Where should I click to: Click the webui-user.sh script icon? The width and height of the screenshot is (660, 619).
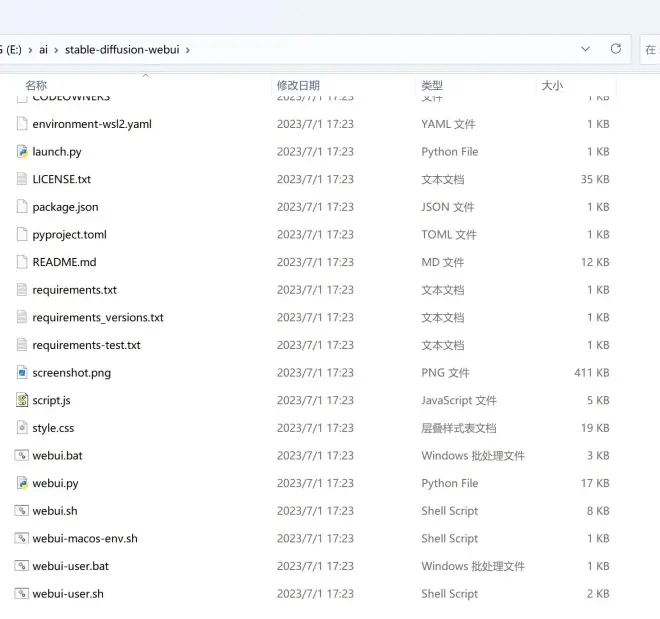coord(22,593)
